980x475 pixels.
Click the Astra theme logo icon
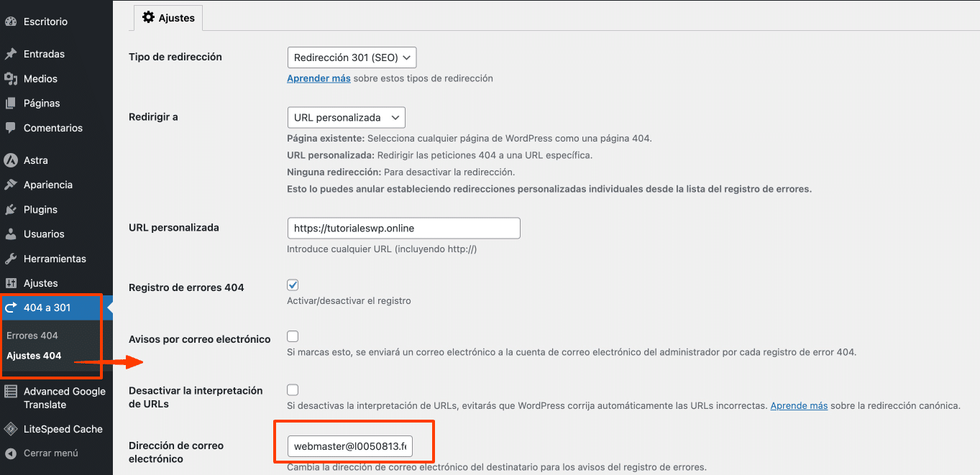[x=11, y=160]
